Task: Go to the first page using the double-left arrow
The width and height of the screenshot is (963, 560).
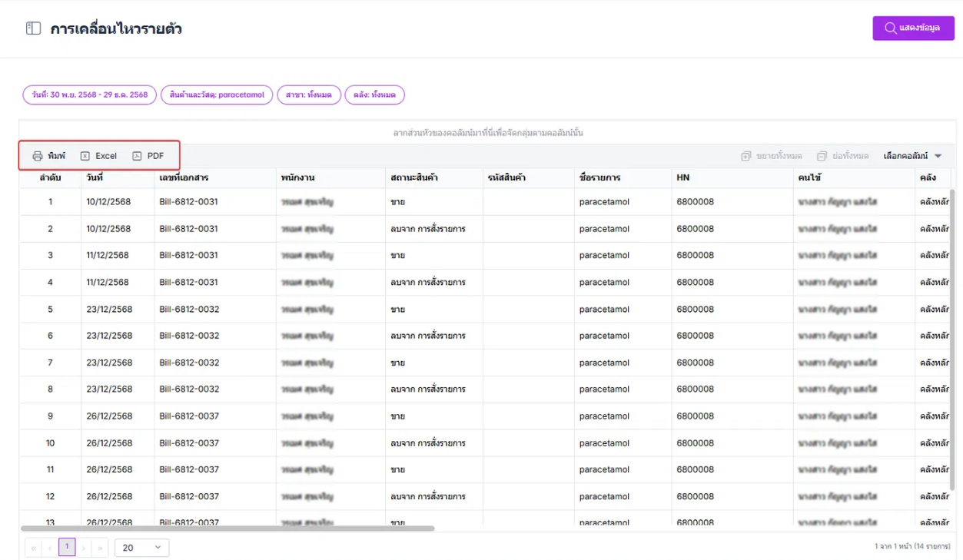Action: (x=33, y=548)
